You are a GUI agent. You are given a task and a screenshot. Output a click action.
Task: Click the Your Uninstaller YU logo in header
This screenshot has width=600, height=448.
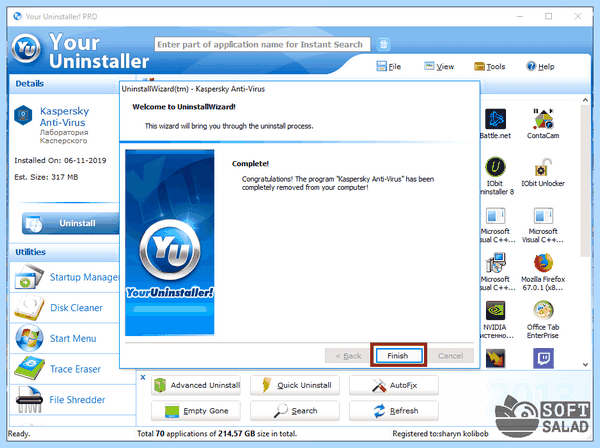[26, 49]
